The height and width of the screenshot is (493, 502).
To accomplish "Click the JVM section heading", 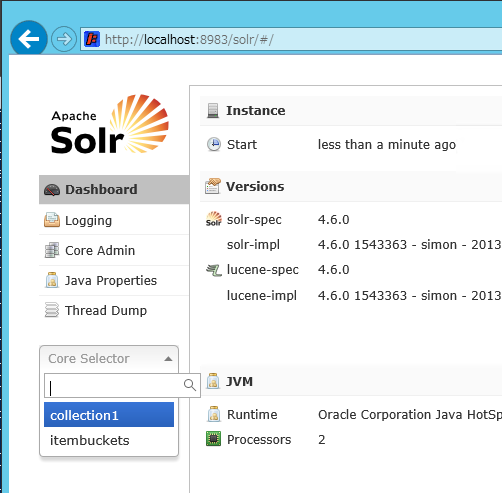I will tap(239, 381).
